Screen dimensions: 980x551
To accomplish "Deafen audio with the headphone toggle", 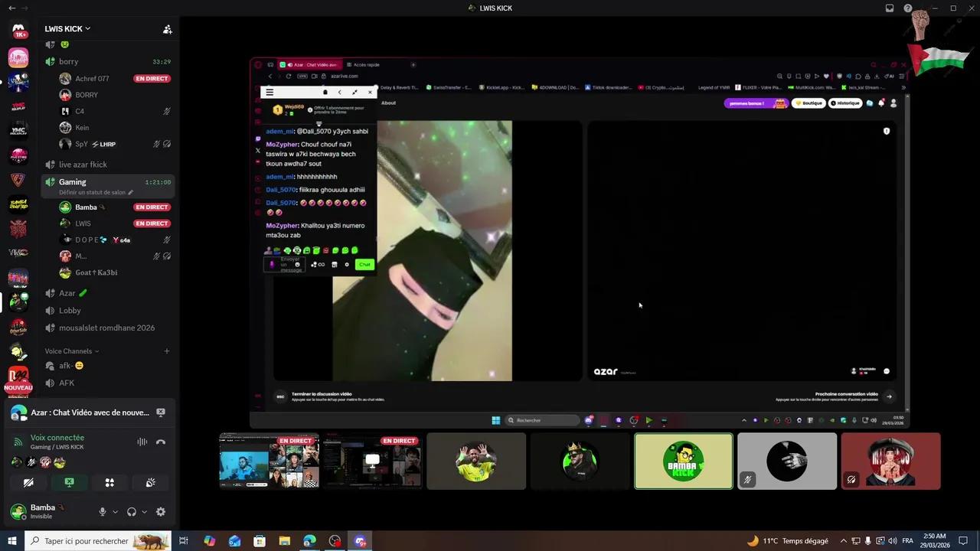I will [x=130, y=511].
